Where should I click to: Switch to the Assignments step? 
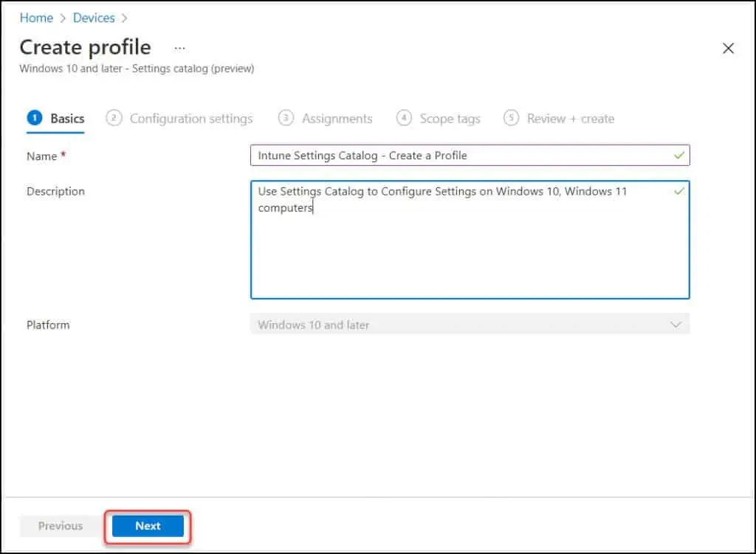click(325, 119)
